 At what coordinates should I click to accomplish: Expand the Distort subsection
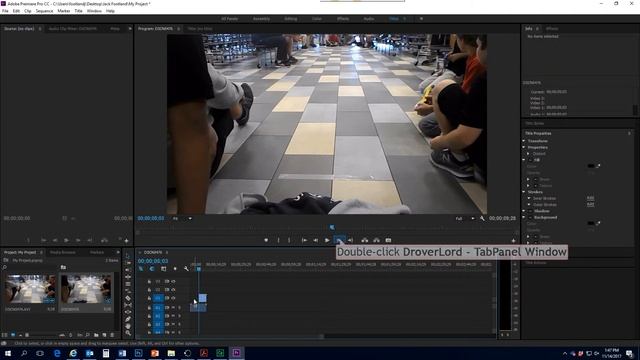(x=529, y=154)
